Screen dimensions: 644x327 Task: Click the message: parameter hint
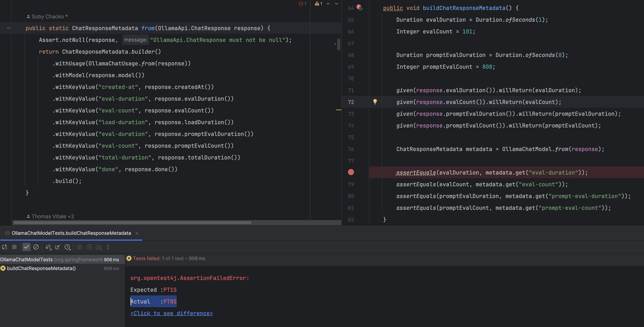[136, 40]
